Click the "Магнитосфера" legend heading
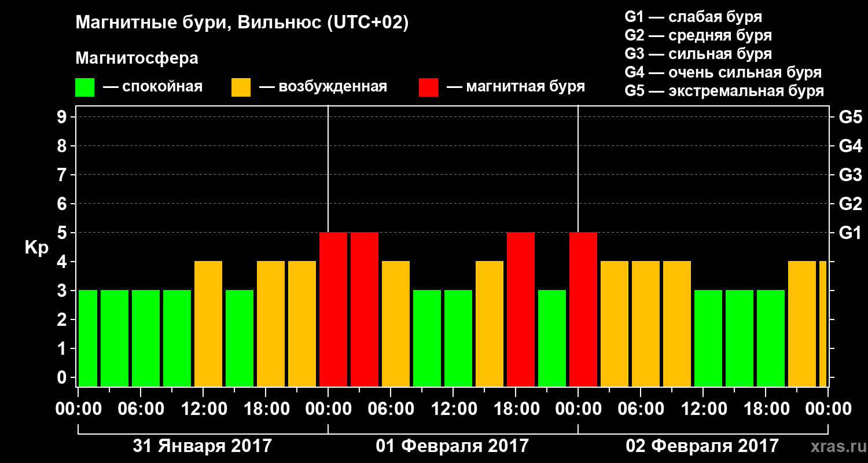Image resolution: width=868 pixels, height=463 pixels. tap(137, 58)
